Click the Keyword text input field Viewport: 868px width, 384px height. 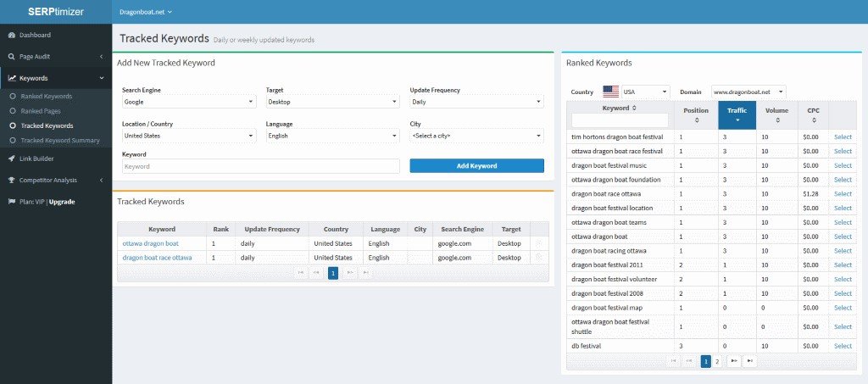coord(261,166)
